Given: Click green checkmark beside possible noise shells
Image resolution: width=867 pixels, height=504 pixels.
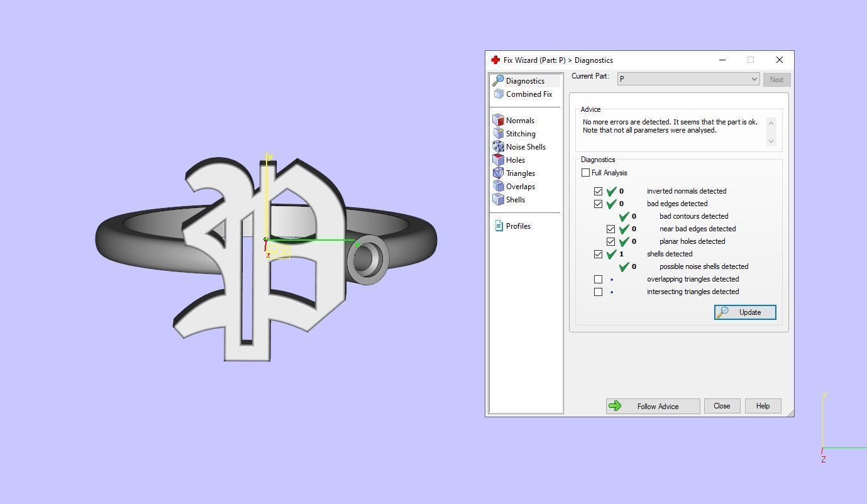Looking at the screenshot, I should (624, 266).
